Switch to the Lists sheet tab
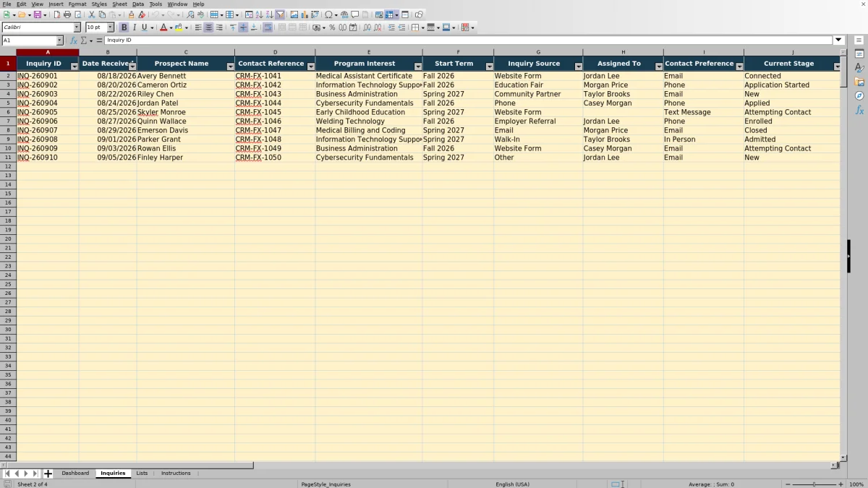The width and height of the screenshot is (868, 488). [x=142, y=474]
